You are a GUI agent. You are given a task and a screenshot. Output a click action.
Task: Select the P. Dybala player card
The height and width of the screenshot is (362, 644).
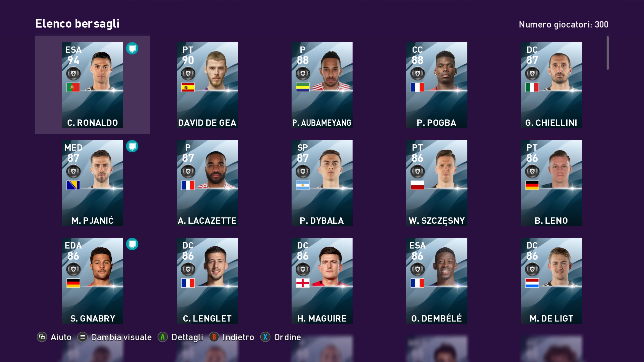322,183
